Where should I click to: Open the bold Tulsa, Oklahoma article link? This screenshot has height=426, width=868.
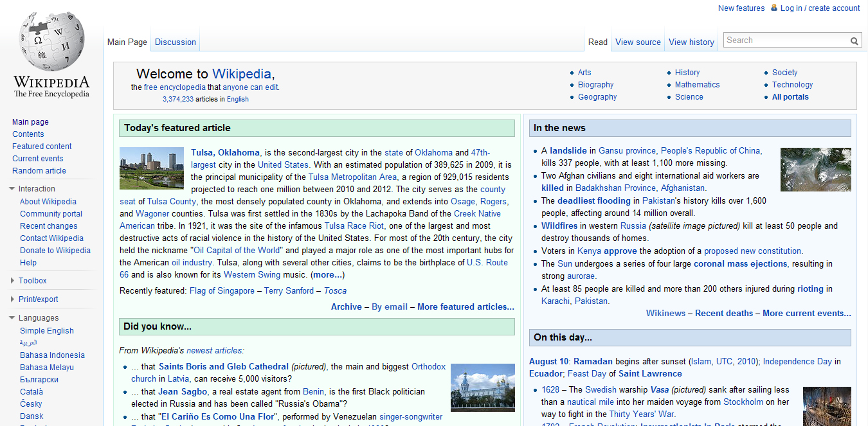click(226, 153)
